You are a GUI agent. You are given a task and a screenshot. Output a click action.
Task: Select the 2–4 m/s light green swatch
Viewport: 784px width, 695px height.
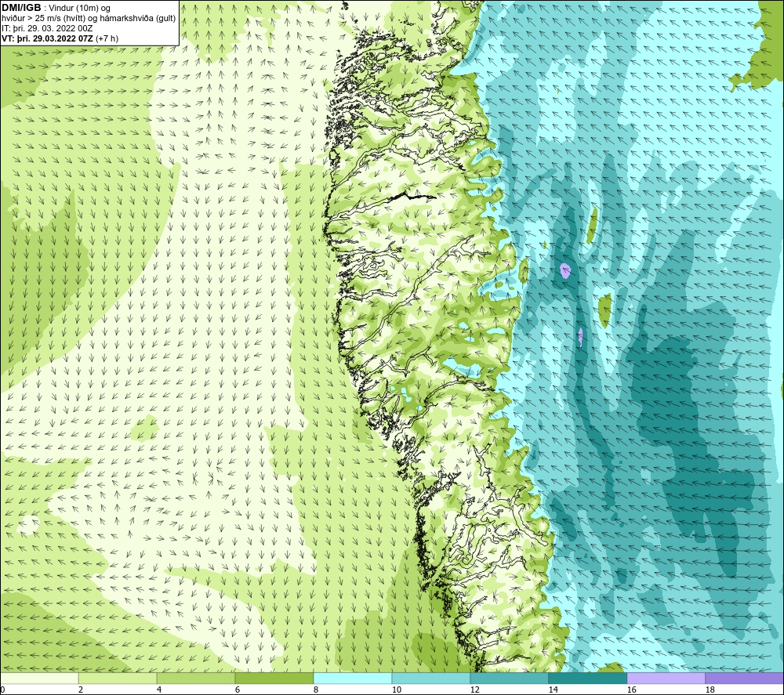[x=118, y=678]
